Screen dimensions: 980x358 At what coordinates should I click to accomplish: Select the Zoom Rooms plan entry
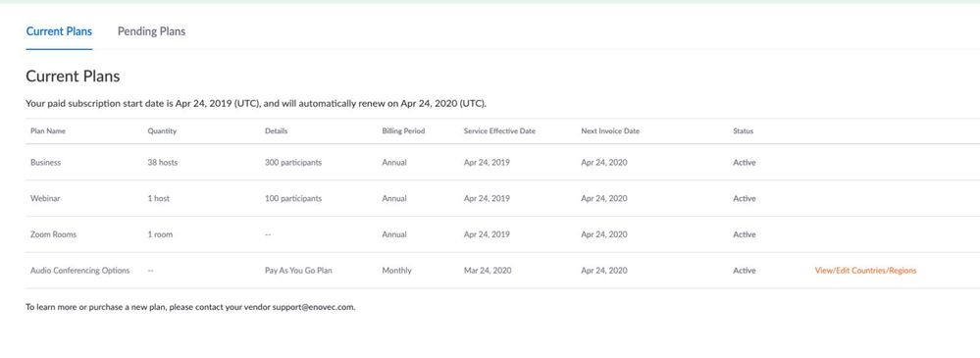(x=53, y=235)
